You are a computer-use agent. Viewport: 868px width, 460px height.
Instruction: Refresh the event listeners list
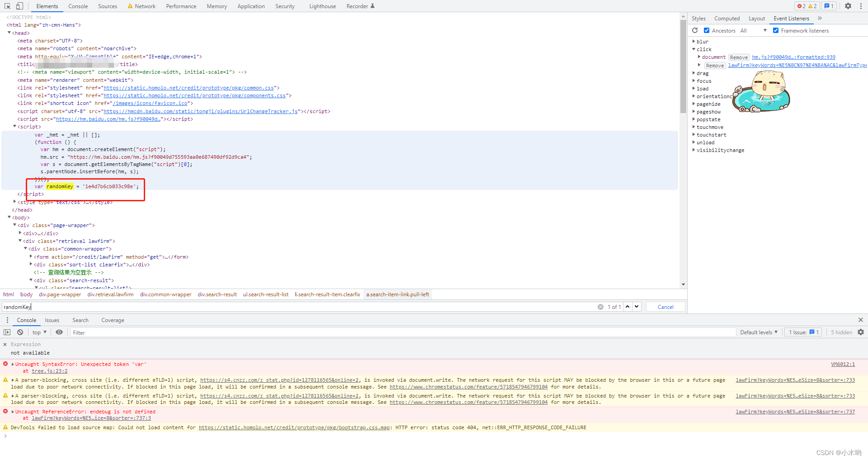pos(695,30)
